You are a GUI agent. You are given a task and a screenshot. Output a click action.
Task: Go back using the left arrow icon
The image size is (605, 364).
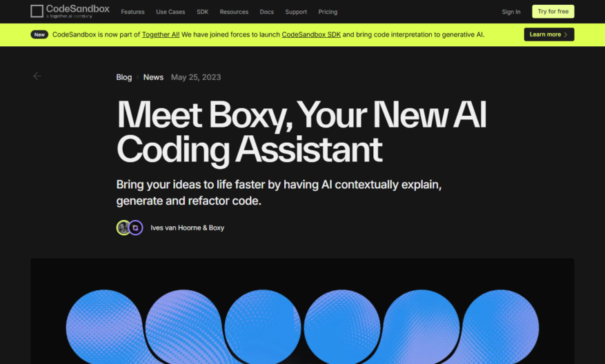click(37, 77)
